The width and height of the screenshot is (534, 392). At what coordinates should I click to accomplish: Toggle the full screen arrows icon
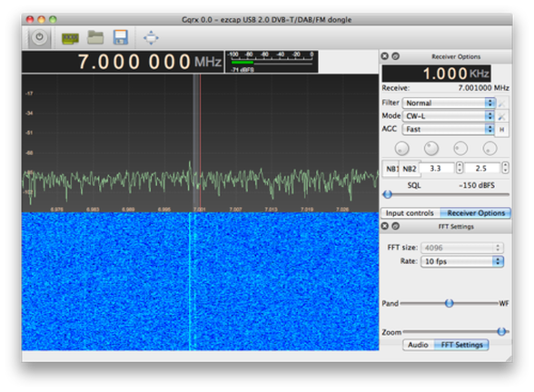(151, 38)
